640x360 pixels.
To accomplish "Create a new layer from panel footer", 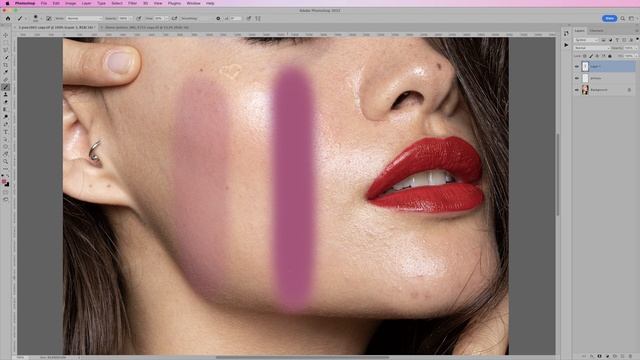I will pyautogui.click(x=622, y=356).
